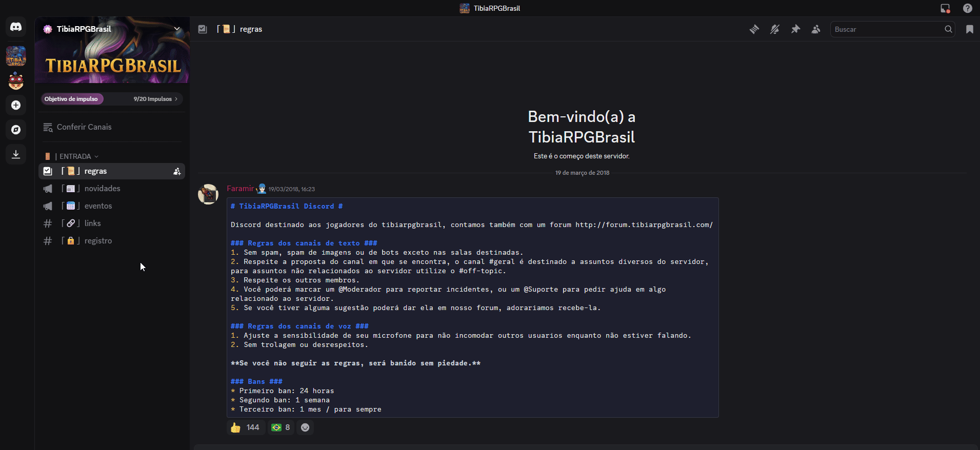980x450 pixels.
Task: Open the inbox icon in title bar
Action: coord(945,8)
